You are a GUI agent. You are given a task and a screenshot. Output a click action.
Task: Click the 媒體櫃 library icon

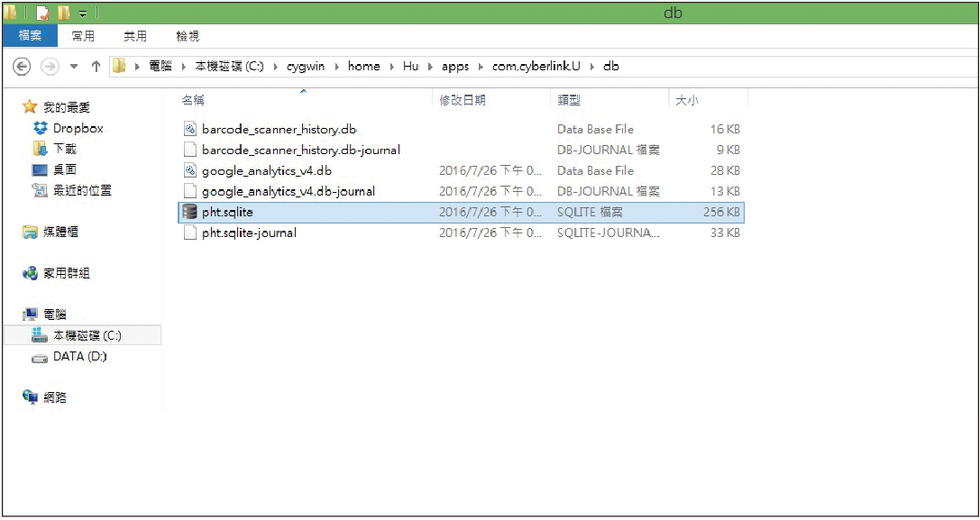[x=30, y=232]
